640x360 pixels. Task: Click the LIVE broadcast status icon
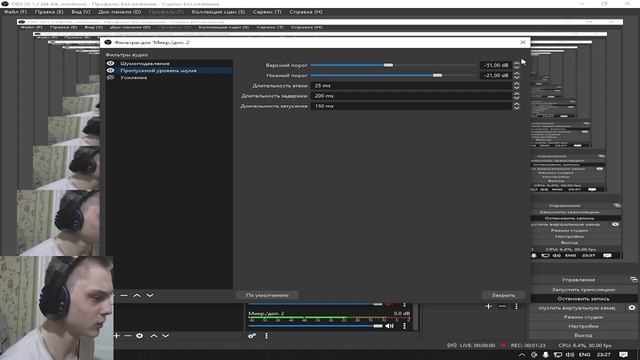451,345
